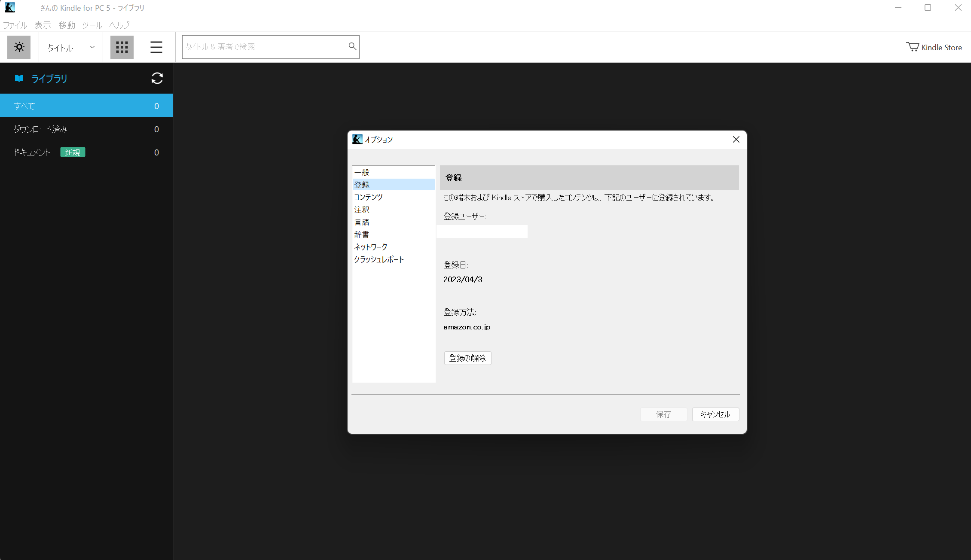Screen dimensions: 971x560
Task: Select ダウンロード済み in library sidebar
Action: [86, 129]
